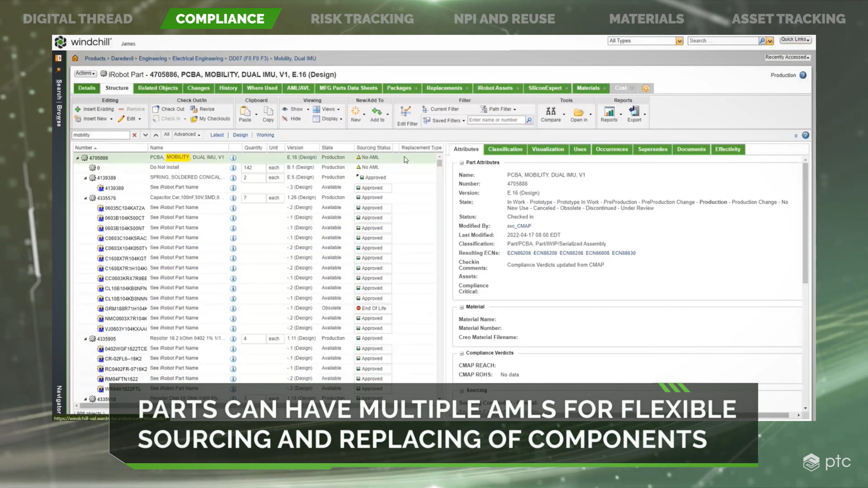This screenshot has height=488, width=868.
Task: Open the Edit Filter tool
Action: point(406,116)
